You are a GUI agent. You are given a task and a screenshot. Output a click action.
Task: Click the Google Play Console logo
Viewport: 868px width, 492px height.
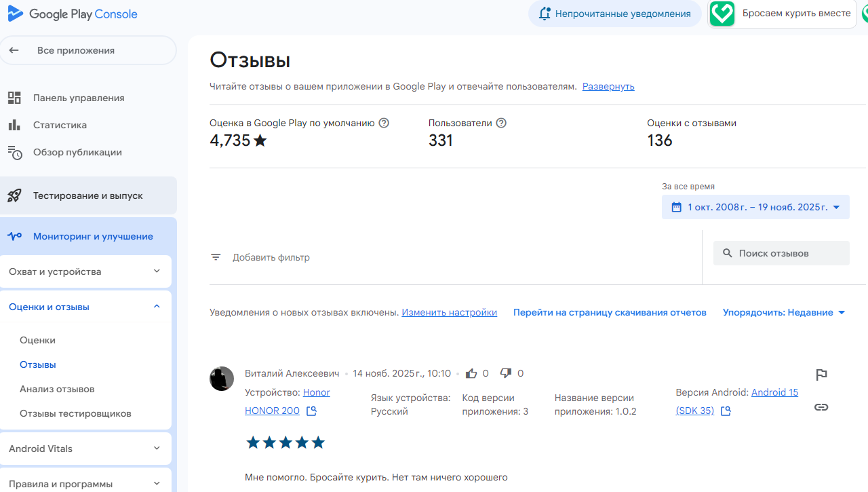pyautogui.click(x=72, y=14)
